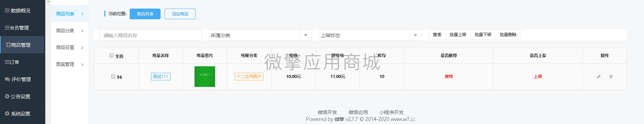Click the 添加商品 button
The height and width of the screenshot is (124, 644).
point(180,14)
